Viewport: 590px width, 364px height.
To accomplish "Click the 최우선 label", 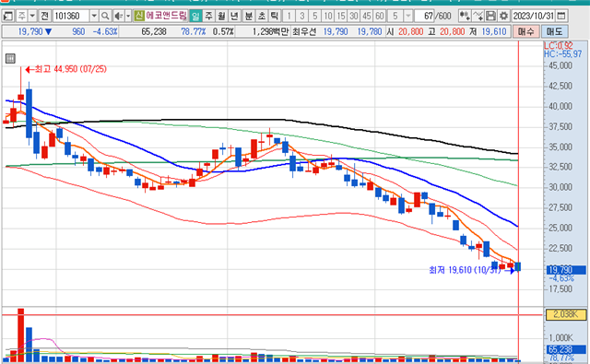I will (x=304, y=31).
